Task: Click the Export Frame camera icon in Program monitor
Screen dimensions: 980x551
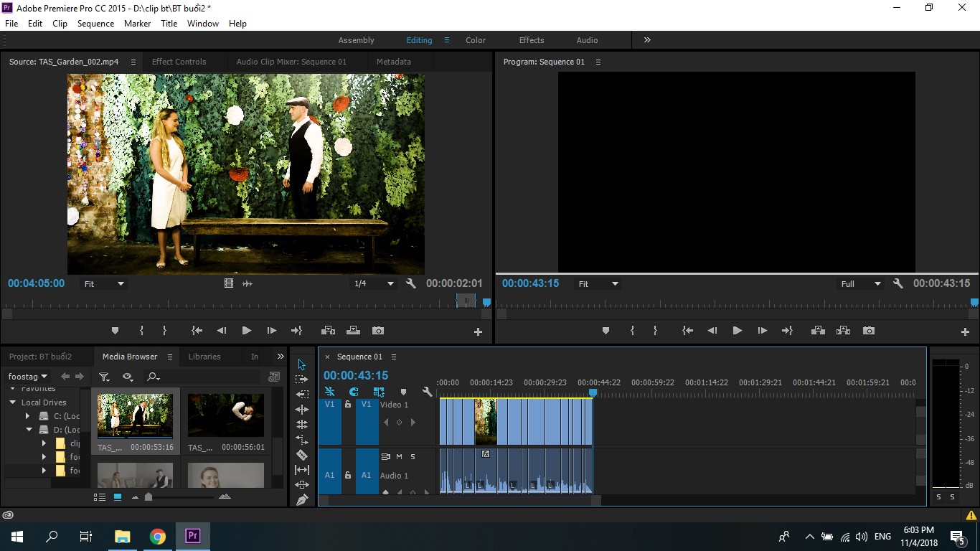Action: [869, 331]
